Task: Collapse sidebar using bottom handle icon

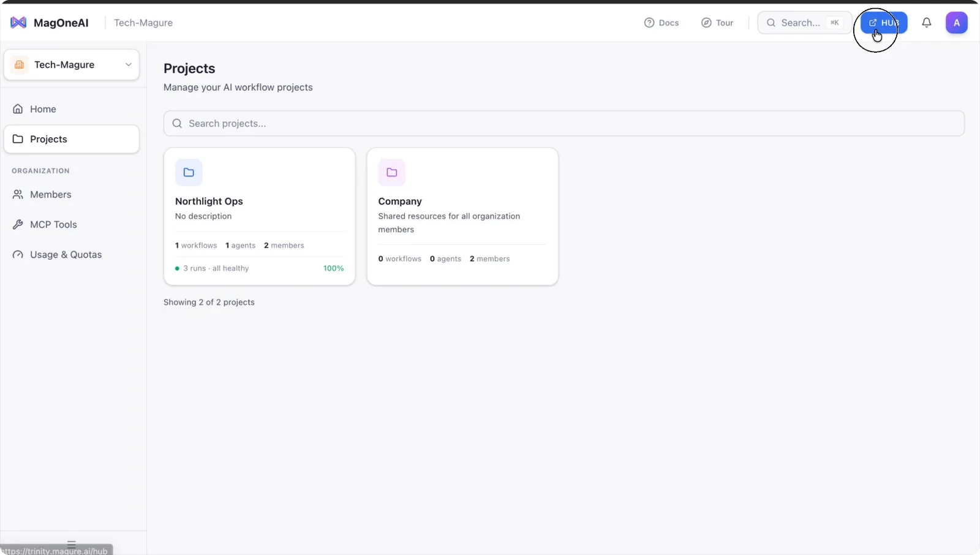Action: pos(72,544)
